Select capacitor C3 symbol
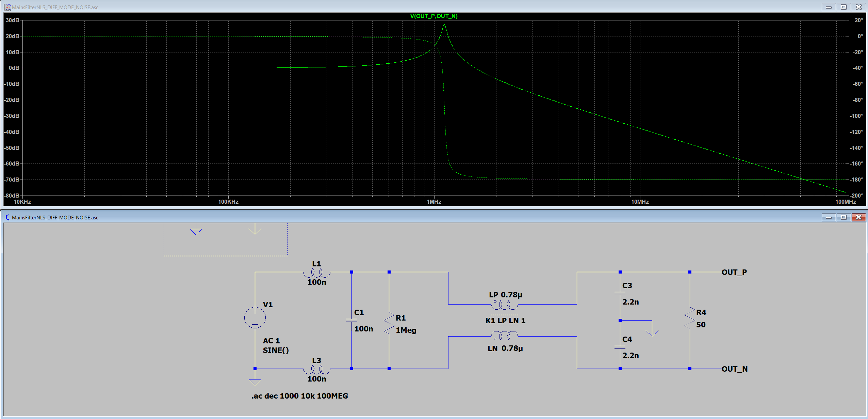This screenshot has height=419, width=868. click(620, 293)
